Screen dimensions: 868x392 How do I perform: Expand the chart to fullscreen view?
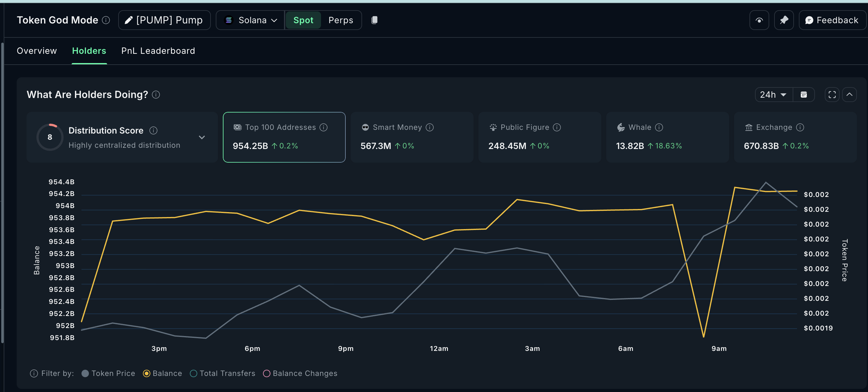pos(832,95)
